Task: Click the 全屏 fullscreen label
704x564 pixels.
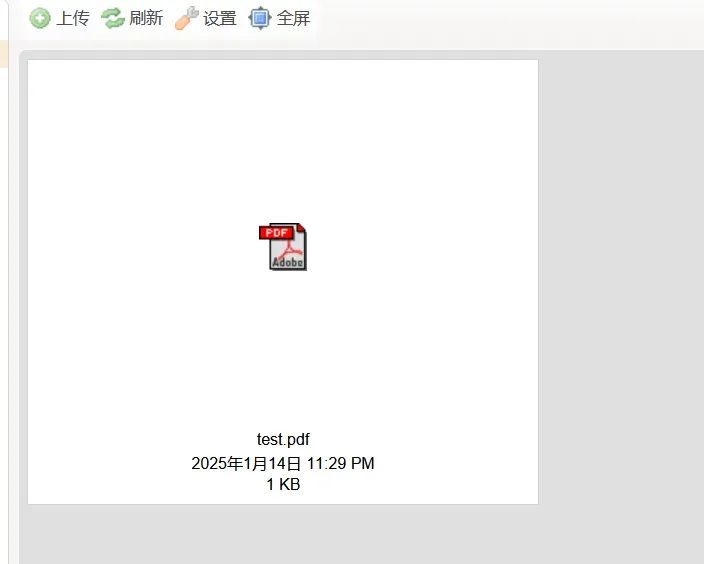Action: [x=293, y=18]
